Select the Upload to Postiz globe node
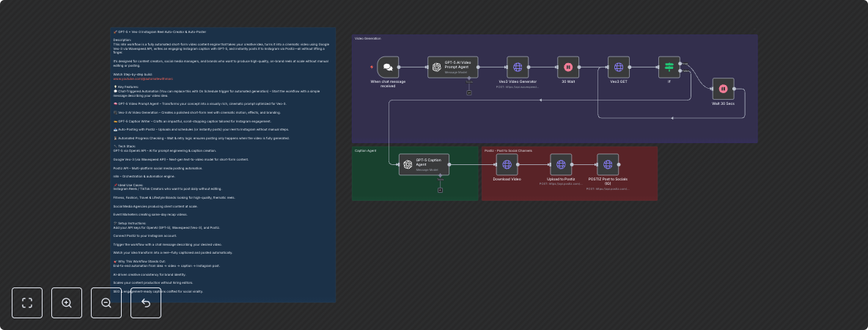Viewport: 868px width, 330px height. [561, 164]
